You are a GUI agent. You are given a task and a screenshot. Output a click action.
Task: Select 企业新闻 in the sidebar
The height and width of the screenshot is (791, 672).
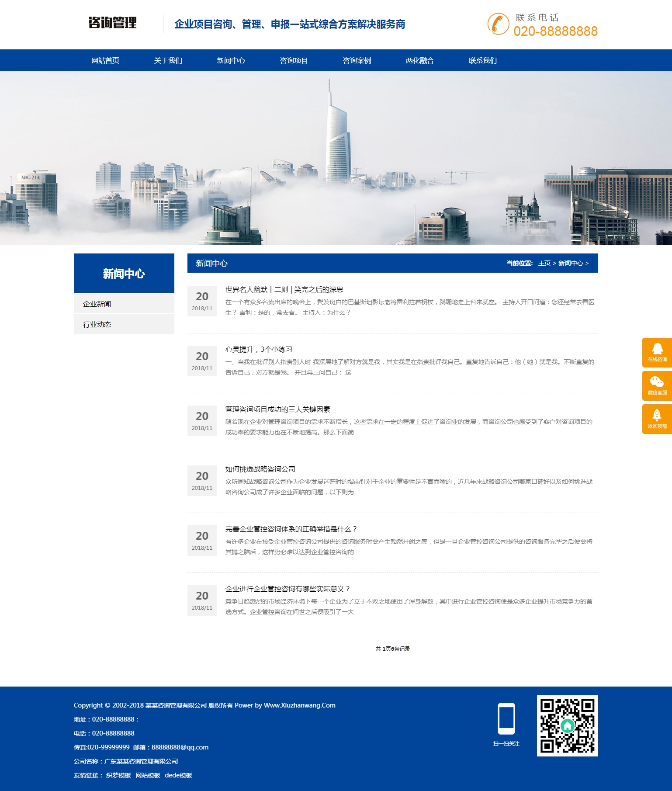pyautogui.click(x=97, y=304)
